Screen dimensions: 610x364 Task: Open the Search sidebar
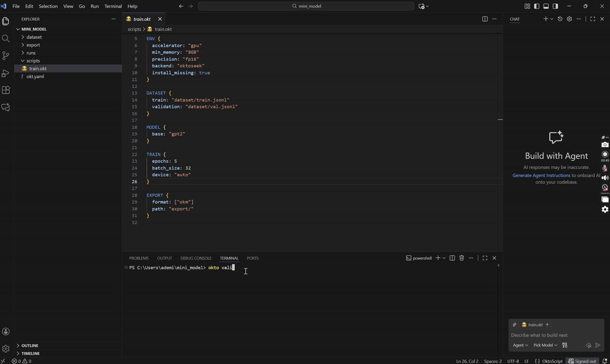tap(6, 39)
